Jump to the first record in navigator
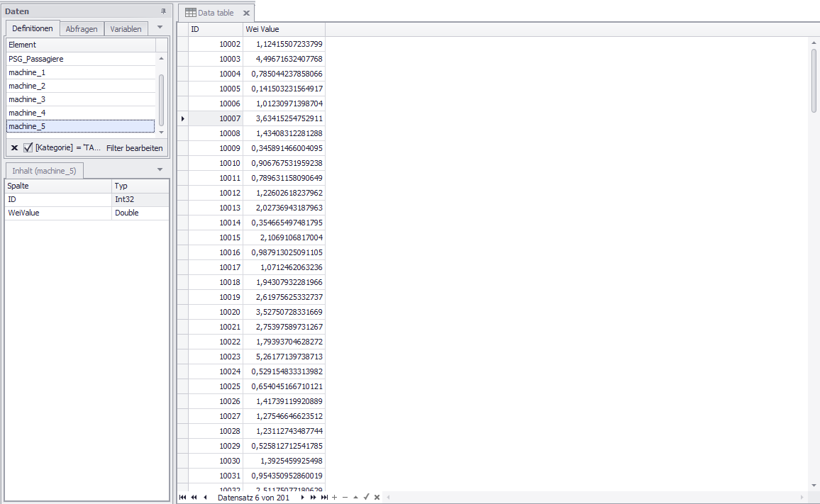Viewport: 820px width, 504px height. (x=182, y=498)
